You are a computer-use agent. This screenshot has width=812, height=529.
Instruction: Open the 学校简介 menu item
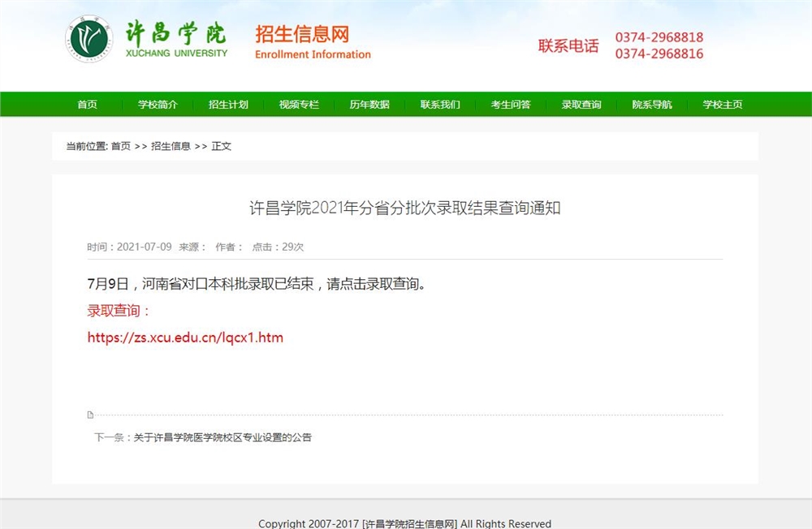(x=158, y=105)
